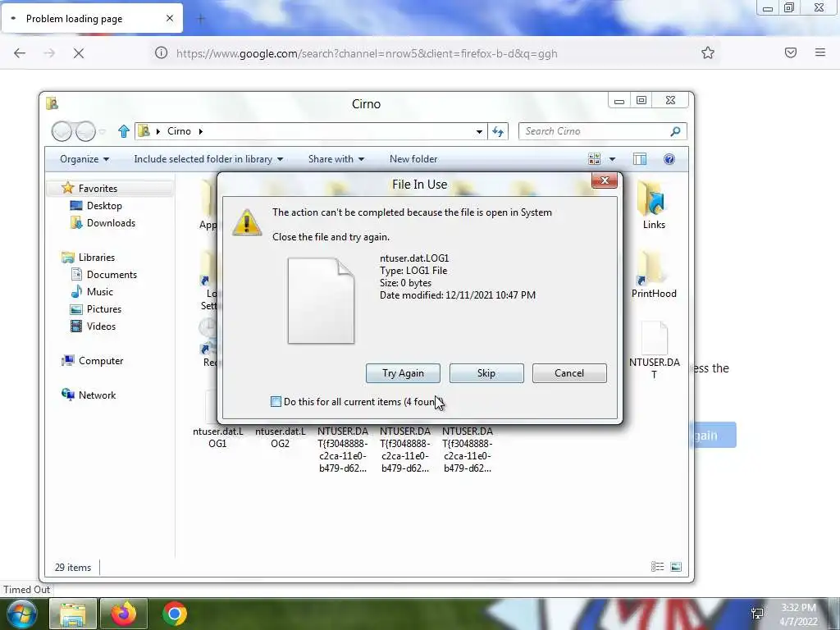Select the PrintHood folder shortcut
This screenshot has height=630, width=840.
(654, 274)
